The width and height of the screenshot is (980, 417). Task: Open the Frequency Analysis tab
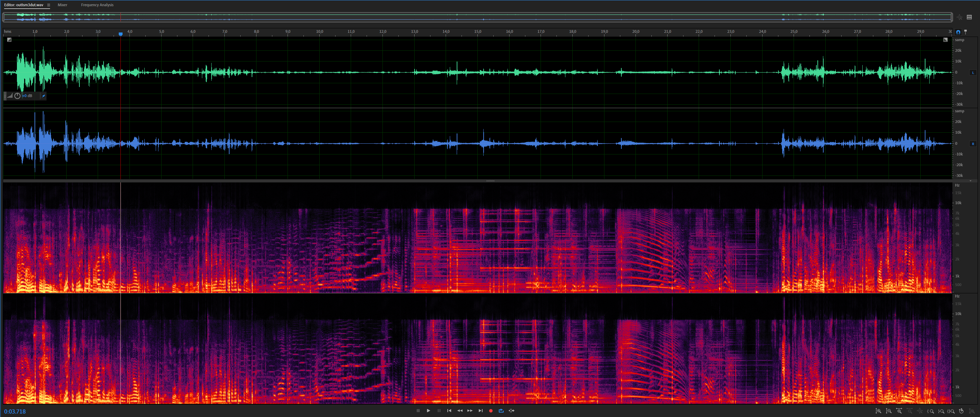97,5
